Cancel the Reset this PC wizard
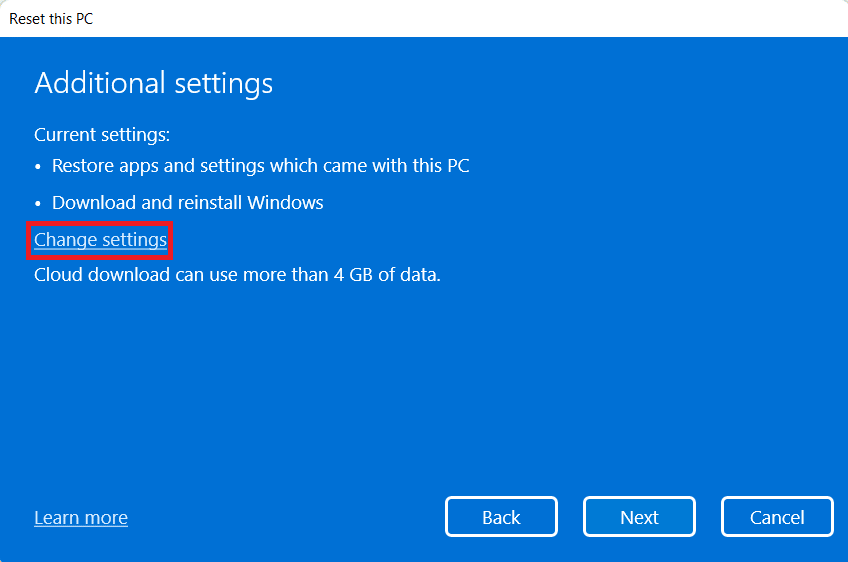 click(777, 517)
